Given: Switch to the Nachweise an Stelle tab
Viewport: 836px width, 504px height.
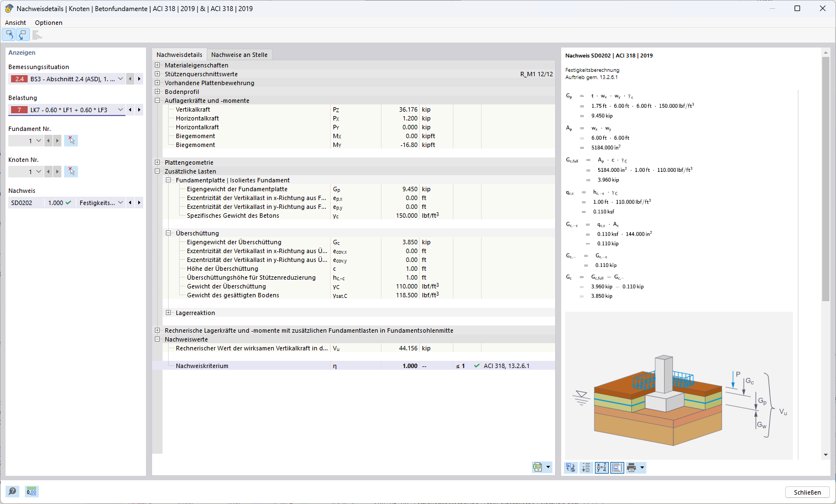Looking at the screenshot, I should pyautogui.click(x=239, y=55).
